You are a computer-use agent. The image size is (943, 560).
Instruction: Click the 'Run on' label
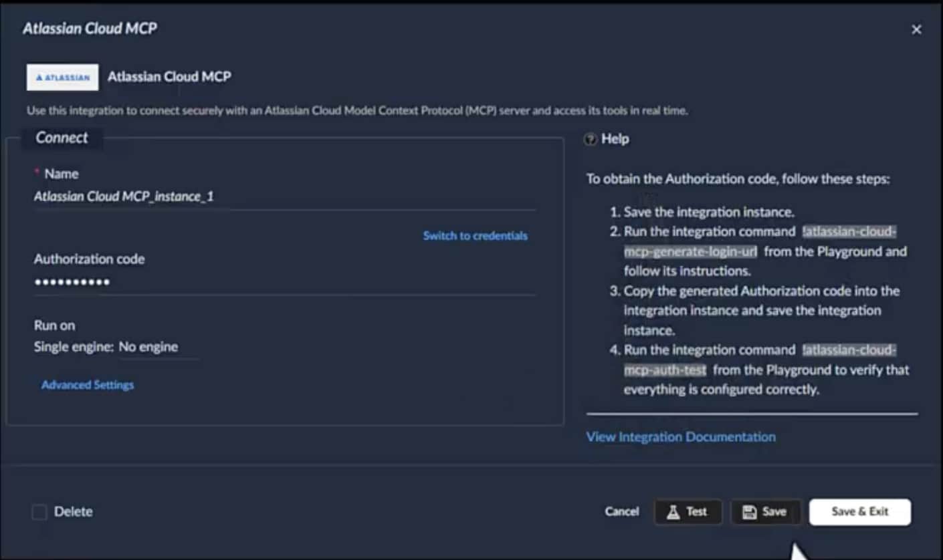54,325
